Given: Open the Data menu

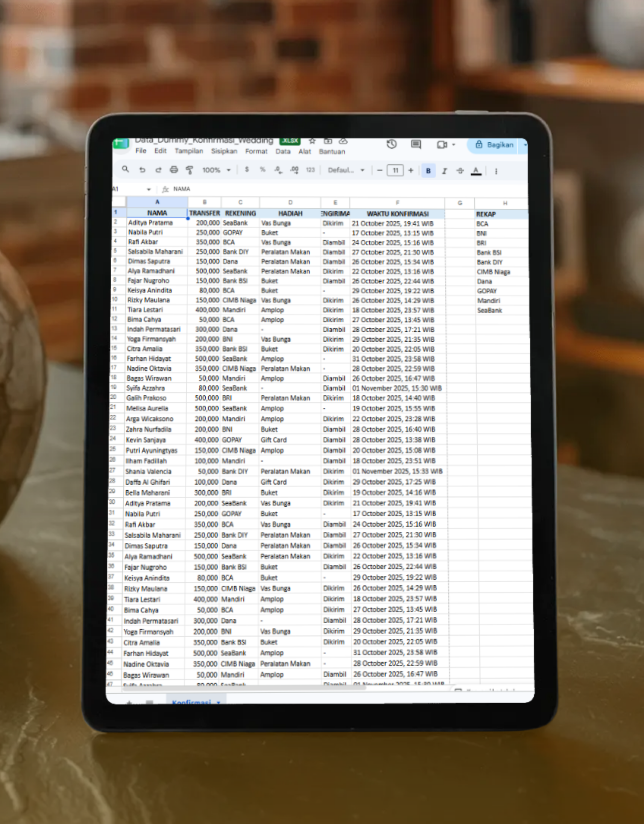Looking at the screenshot, I should [x=283, y=151].
